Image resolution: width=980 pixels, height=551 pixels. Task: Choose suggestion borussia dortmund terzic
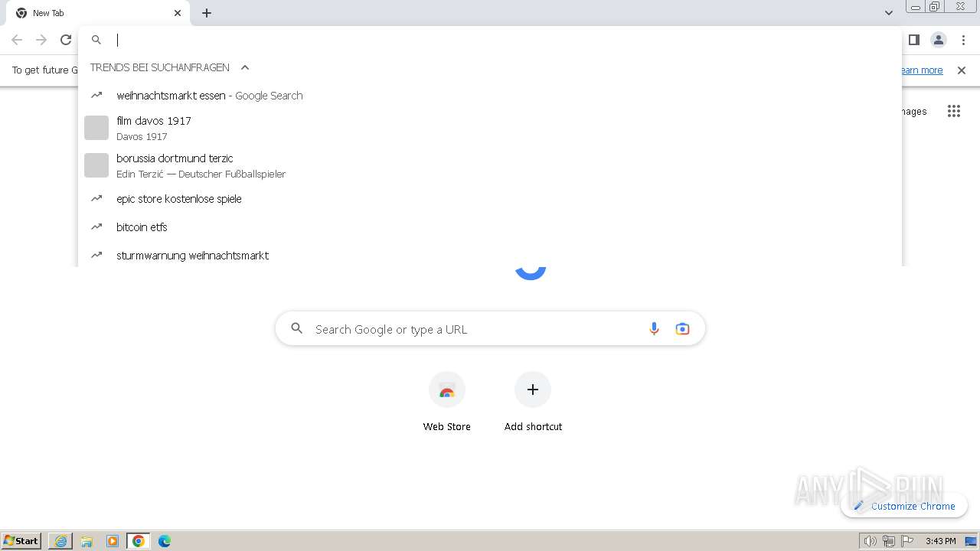pyautogui.click(x=490, y=165)
